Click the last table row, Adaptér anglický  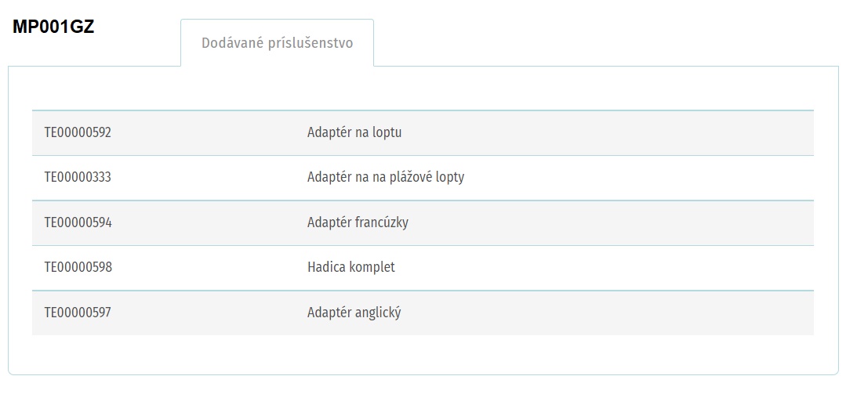(x=423, y=313)
